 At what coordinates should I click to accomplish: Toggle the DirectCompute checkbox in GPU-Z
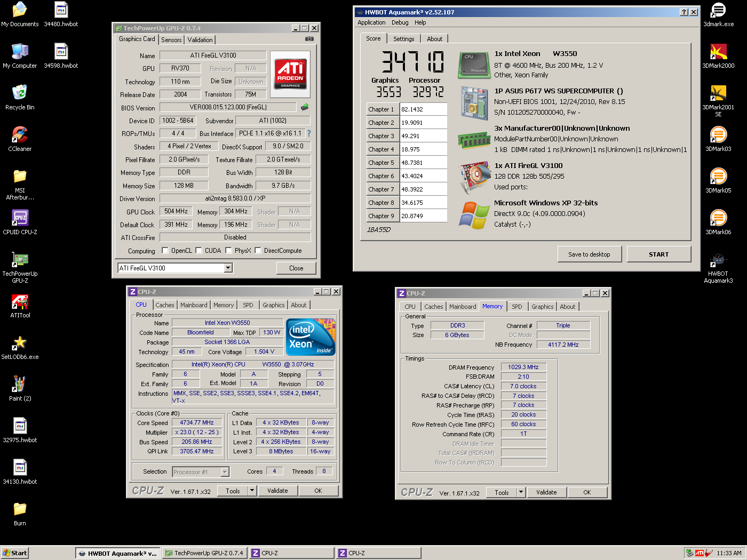(258, 251)
